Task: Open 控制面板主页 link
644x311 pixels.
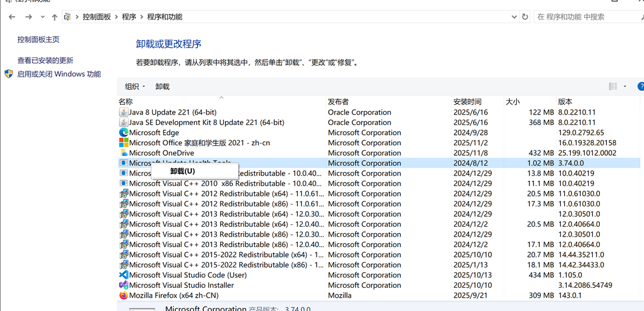Action: point(38,40)
